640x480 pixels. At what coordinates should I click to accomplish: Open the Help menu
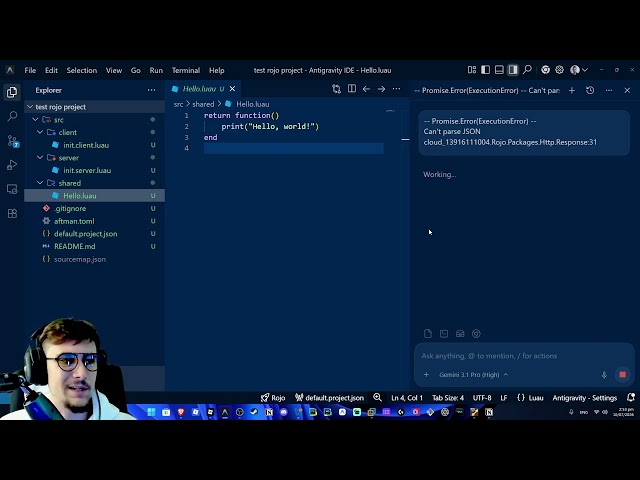click(x=217, y=70)
